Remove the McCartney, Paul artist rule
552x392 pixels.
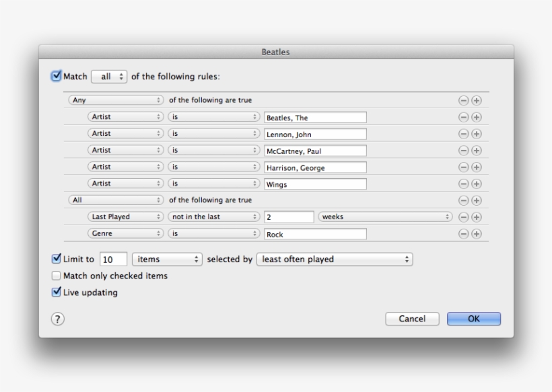pos(464,151)
